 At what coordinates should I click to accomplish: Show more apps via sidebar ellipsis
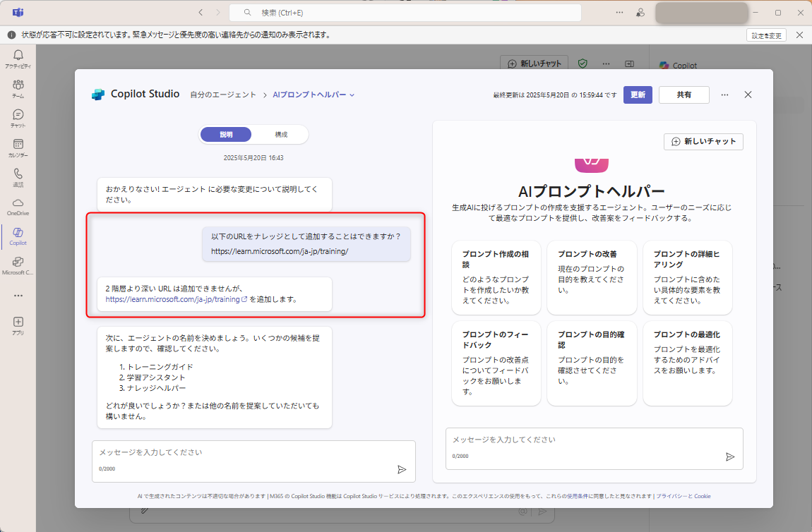[x=18, y=296]
